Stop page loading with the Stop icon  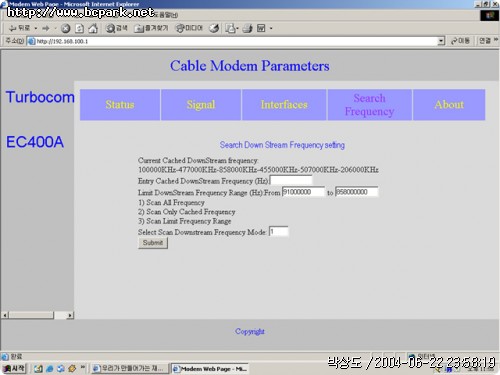pos(66,29)
